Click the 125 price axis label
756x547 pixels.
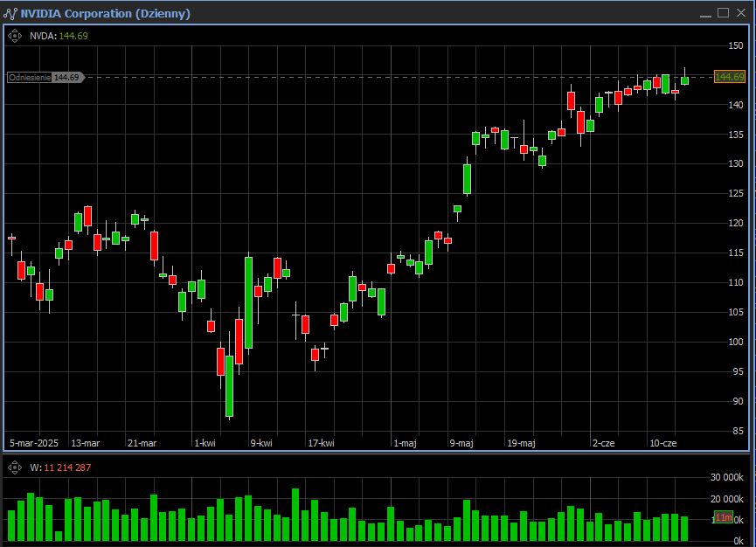pyautogui.click(x=736, y=194)
